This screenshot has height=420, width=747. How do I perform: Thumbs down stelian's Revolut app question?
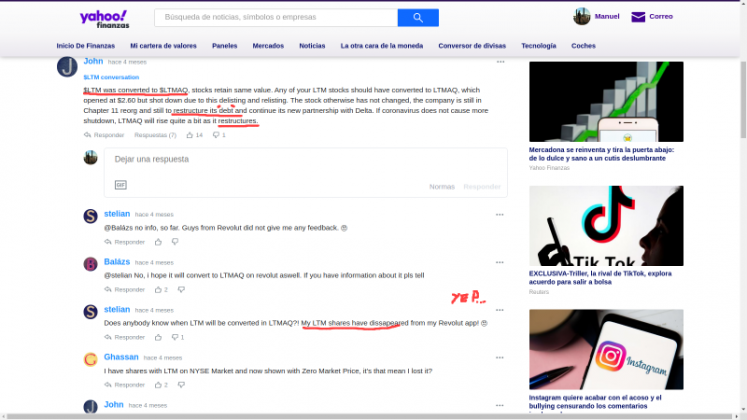point(175,337)
